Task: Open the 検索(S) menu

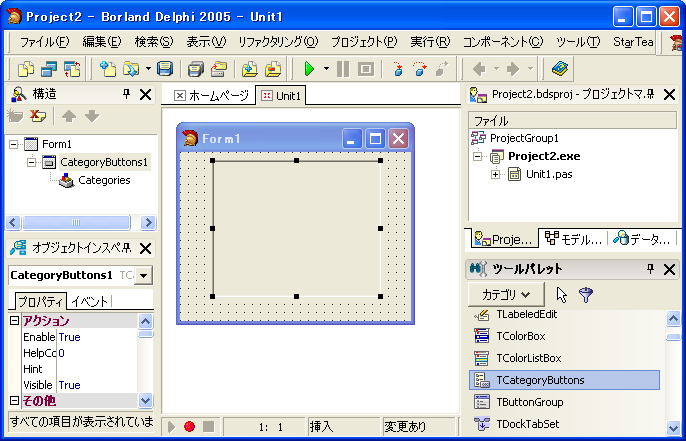Action: click(154, 42)
